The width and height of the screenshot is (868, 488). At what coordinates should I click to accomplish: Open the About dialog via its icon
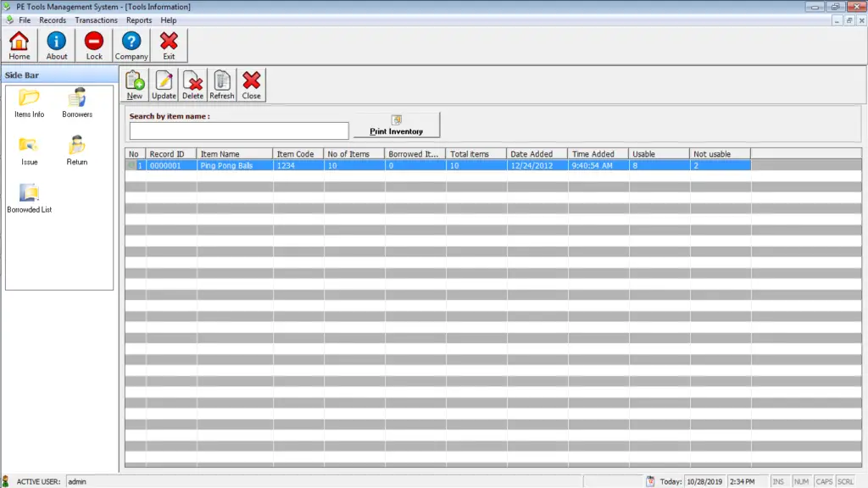[56, 44]
